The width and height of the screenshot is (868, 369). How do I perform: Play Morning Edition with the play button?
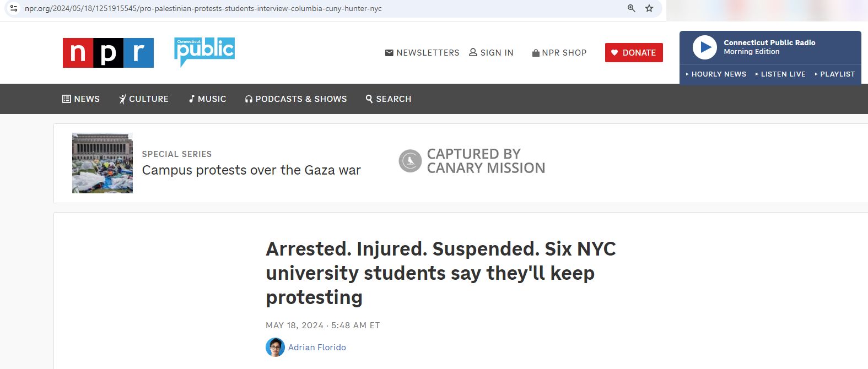tap(705, 47)
